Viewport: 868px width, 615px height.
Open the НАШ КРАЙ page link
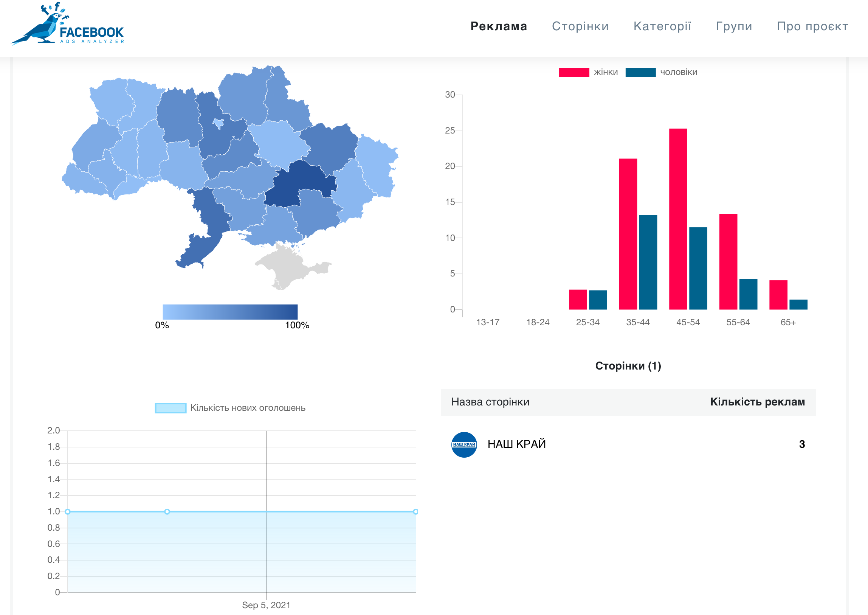point(516,444)
